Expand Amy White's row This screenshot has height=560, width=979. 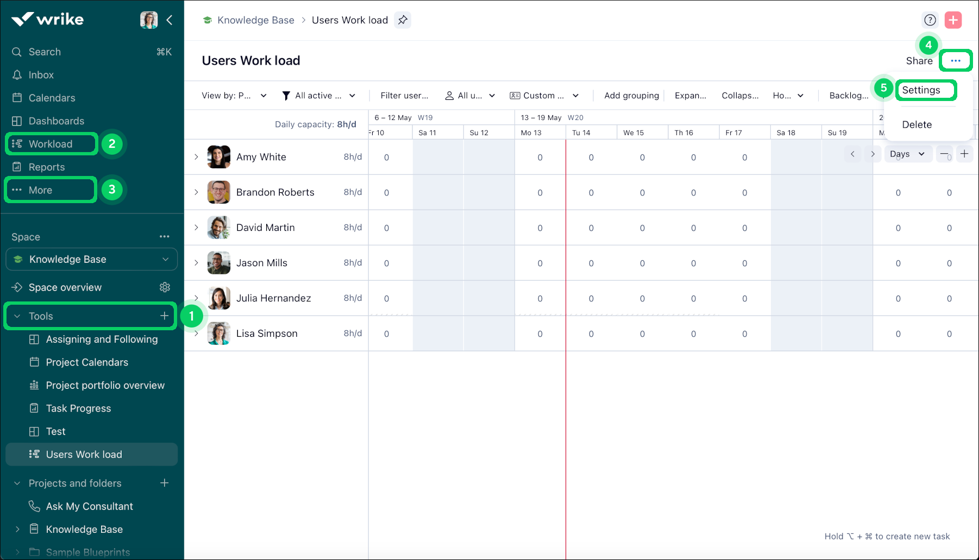(196, 157)
